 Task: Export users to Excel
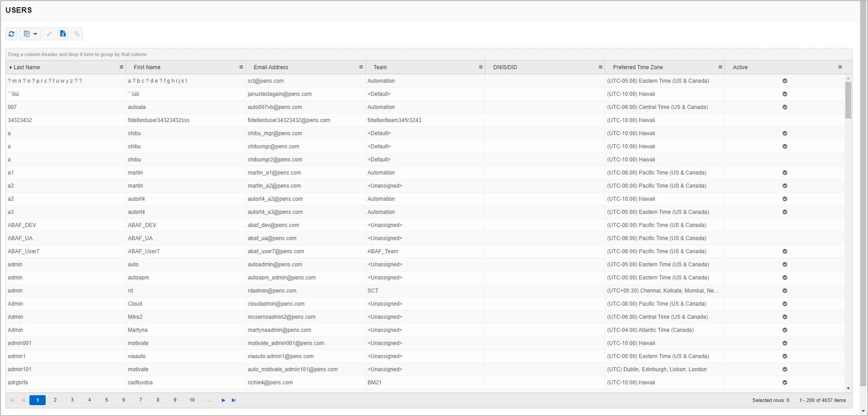pos(62,34)
